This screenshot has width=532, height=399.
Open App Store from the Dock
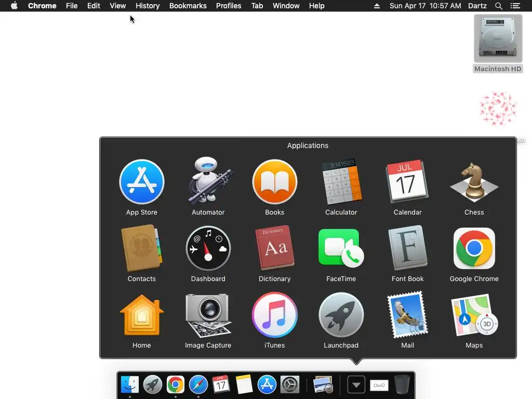pyautogui.click(x=267, y=384)
